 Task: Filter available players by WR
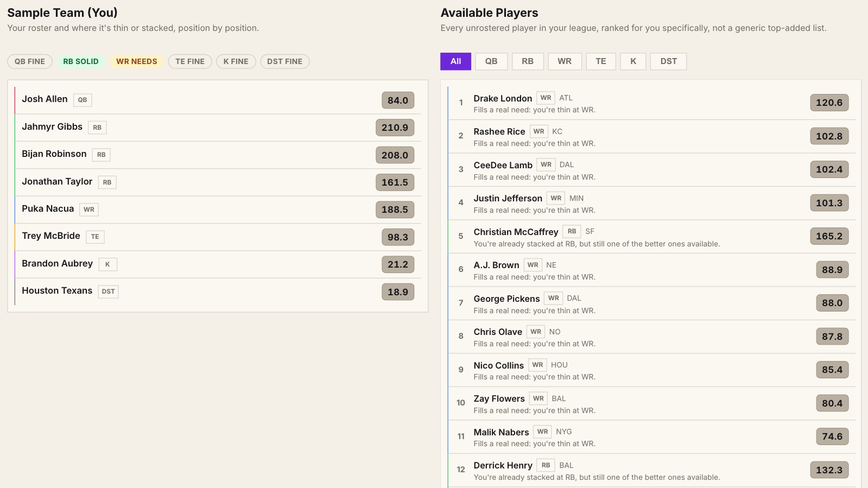pyautogui.click(x=565, y=61)
